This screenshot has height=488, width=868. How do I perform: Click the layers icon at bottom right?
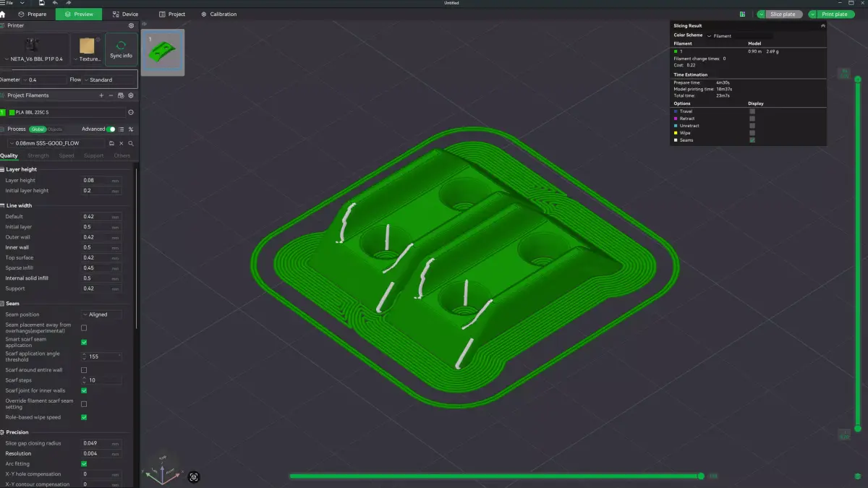[x=858, y=476]
